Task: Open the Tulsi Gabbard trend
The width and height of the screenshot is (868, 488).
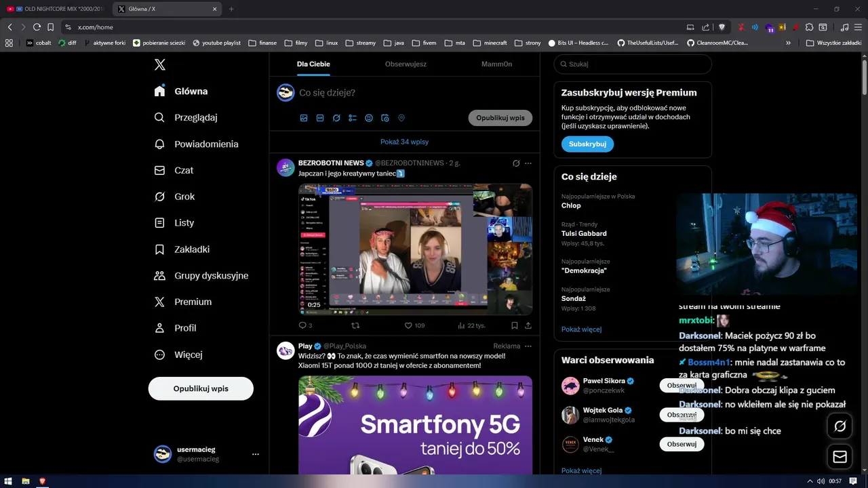Action: (x=584, y=233)
